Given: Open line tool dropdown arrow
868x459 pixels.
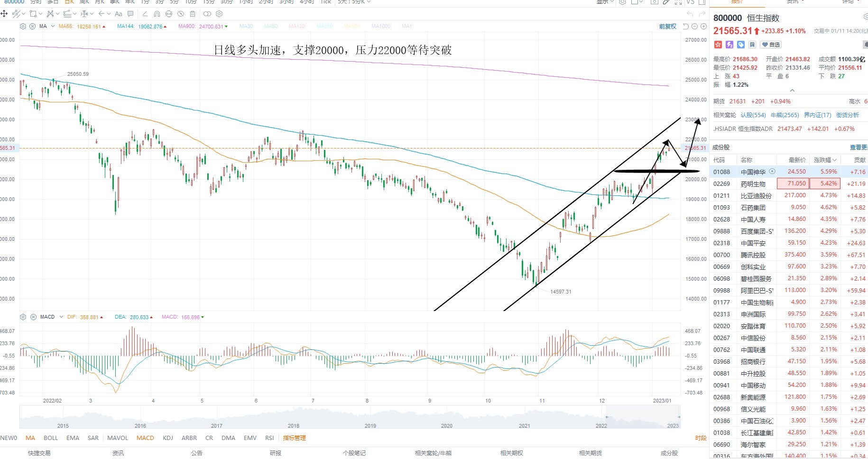Looking at the screenshot, I should coord(24,14).
